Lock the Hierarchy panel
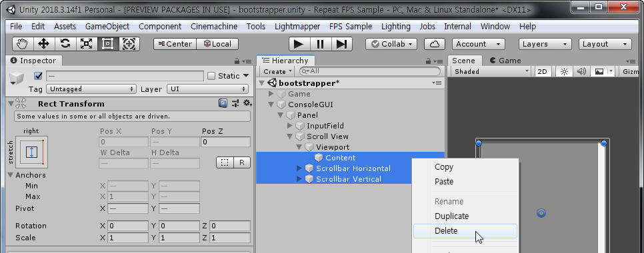The width and height of the screenshot is (644, 253). point(429,61)
